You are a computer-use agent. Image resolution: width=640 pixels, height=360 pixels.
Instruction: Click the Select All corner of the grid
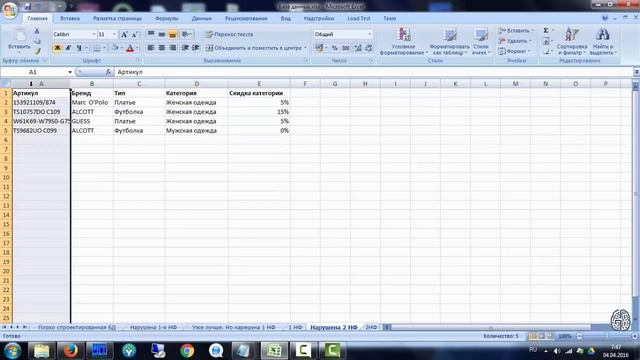[6, 84]
